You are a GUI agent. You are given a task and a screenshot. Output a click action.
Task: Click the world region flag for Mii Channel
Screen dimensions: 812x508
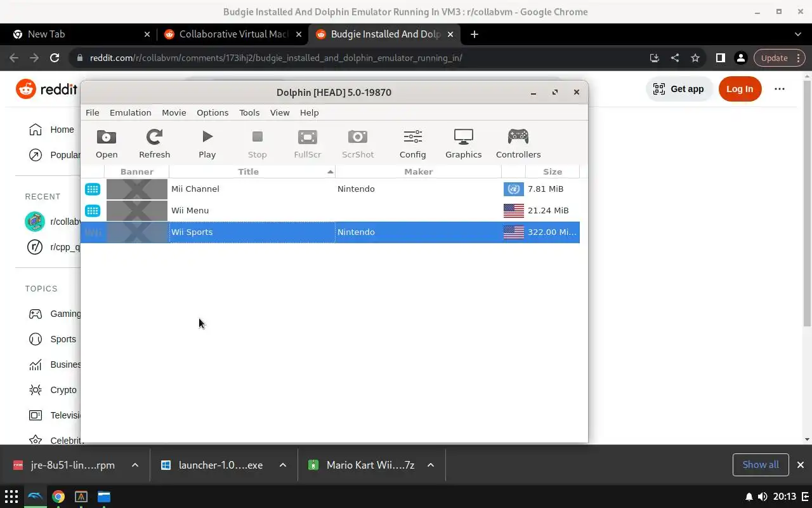coord(514,189)
